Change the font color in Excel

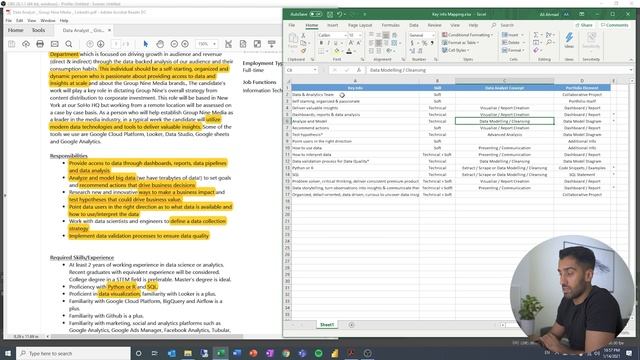point(349,51)
